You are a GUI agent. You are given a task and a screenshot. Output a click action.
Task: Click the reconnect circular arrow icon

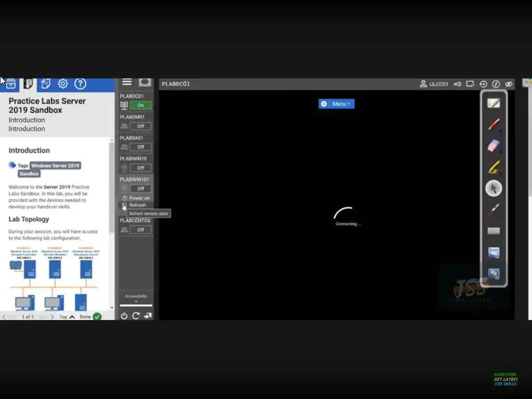[x=483, y=84]
